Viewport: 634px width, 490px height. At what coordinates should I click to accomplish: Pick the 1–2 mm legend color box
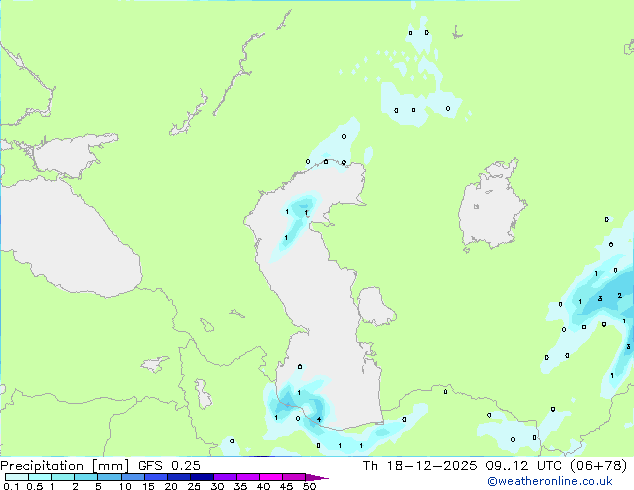click(x=63, y=477)
